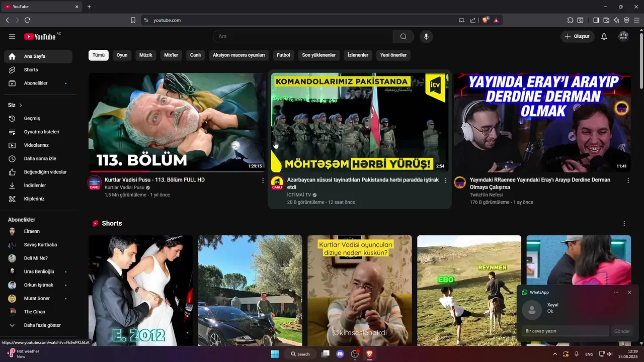
Task: Open İndirilenler downloads
Action: point(38,186)
